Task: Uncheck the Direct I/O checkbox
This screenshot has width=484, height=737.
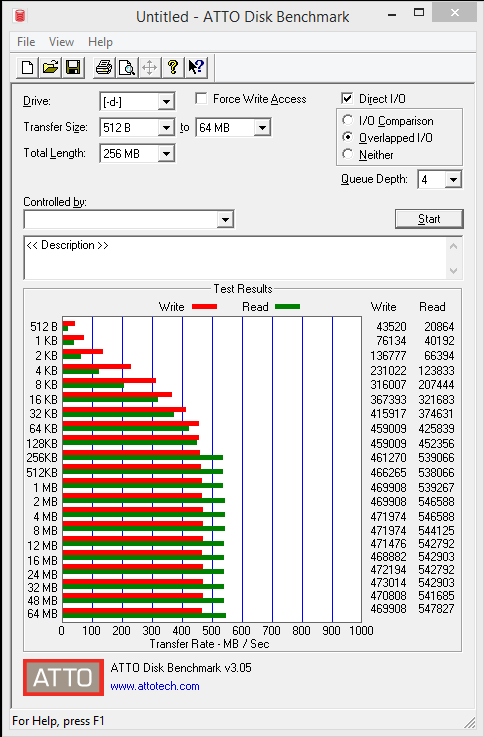Action: pyautogui.click(x=347, y=98)
